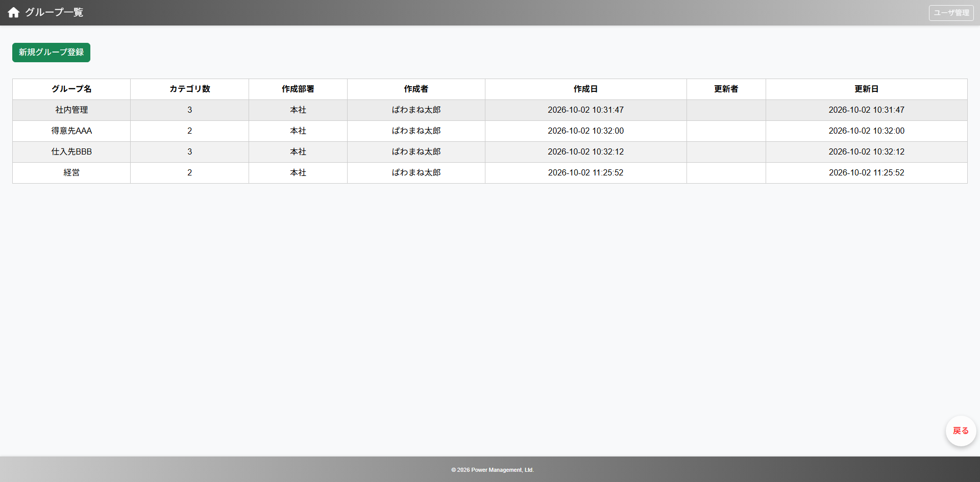Click creation date 2026-10-02 10:32:00
This screenshot has width=980, height=482.
pyautogui.click(x=585, y=131)
